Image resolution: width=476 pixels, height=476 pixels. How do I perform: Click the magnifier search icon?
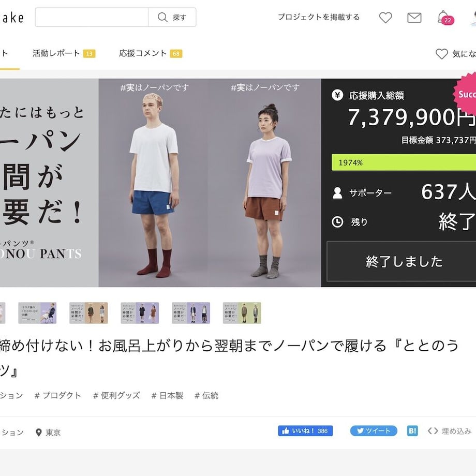tap(162, 17)
